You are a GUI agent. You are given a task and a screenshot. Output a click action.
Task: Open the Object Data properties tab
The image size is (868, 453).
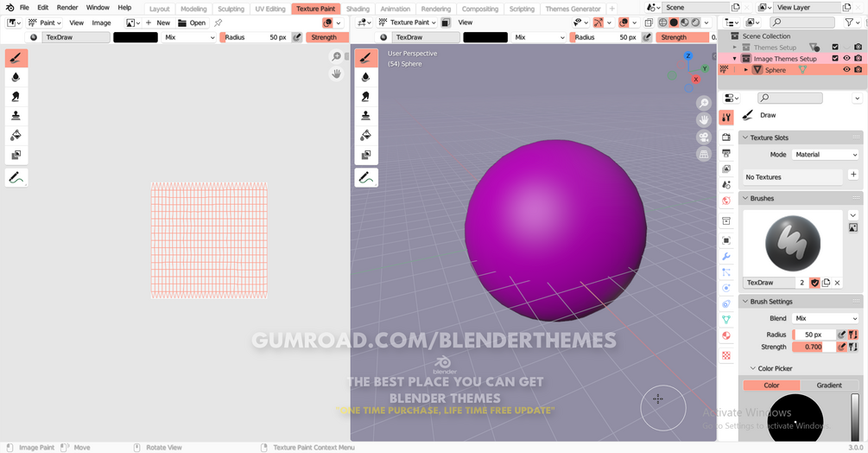pos(726,320)
